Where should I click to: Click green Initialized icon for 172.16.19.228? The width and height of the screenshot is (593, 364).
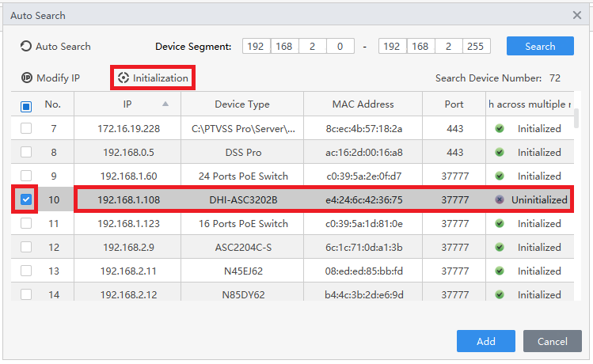pyautogui.click(x=500, y=128)
